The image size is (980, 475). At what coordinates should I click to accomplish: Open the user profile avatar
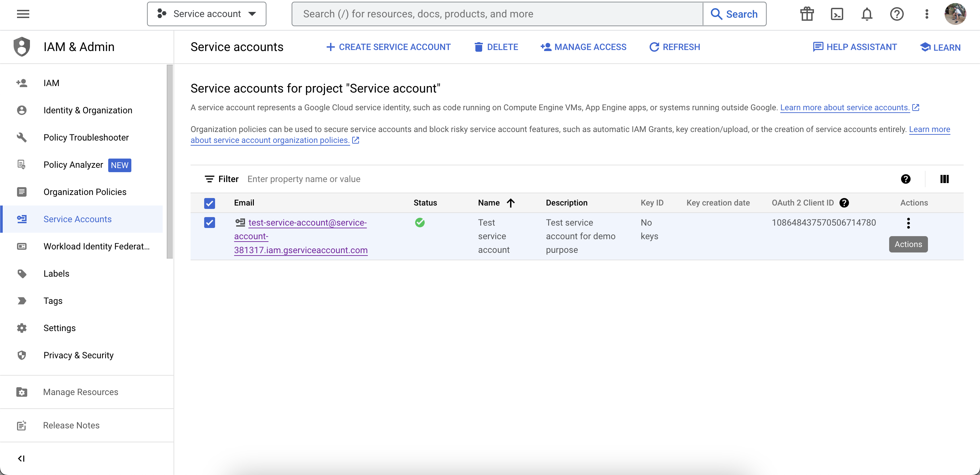(x=955, y=14)
